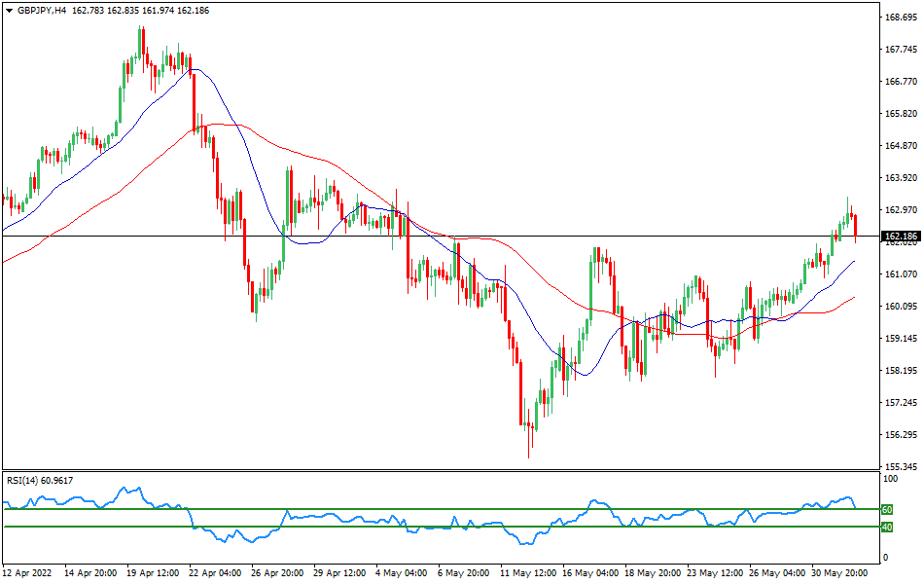
Task: Click the 12 Apr 2022 date label
Action: [29, 573]
